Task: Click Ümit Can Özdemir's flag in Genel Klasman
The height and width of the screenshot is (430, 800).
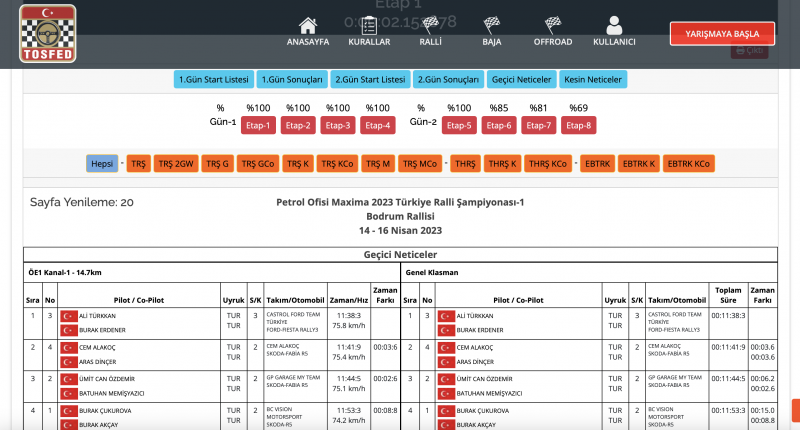Action: click(x=446, y=380)
